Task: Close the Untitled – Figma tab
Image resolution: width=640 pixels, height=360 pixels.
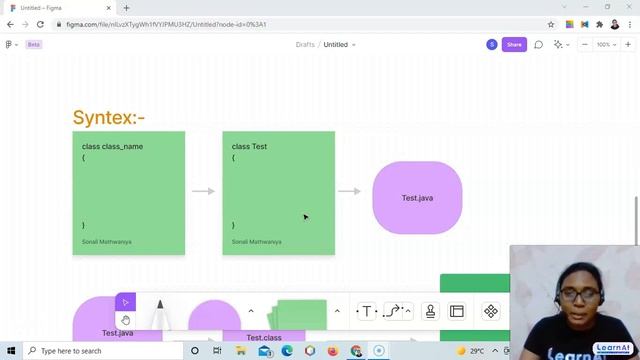Action: [109, 8]
